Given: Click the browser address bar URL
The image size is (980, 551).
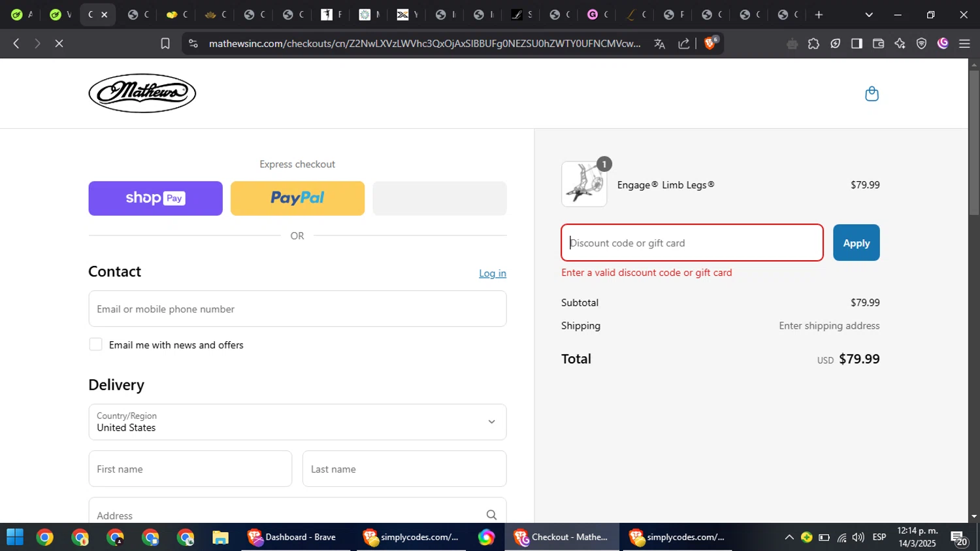Looking at the screenshot, I should pos(425,44).
